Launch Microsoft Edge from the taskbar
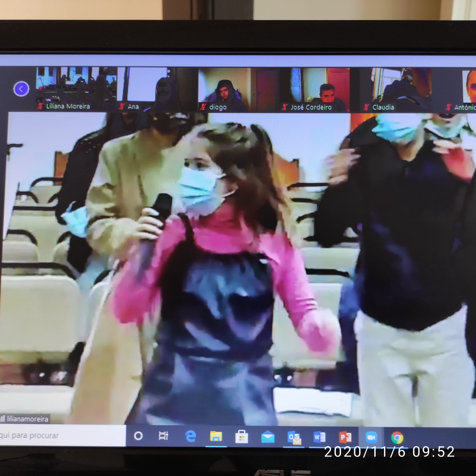The width and height of the screenshot is (476, 476). coord(190,436)
